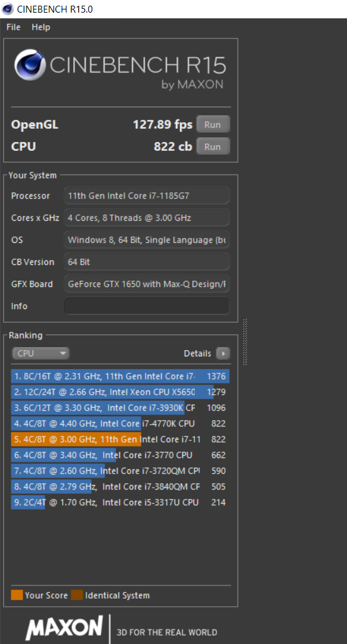Click the Cinebench icon in title bar

(x=8, y=9)
